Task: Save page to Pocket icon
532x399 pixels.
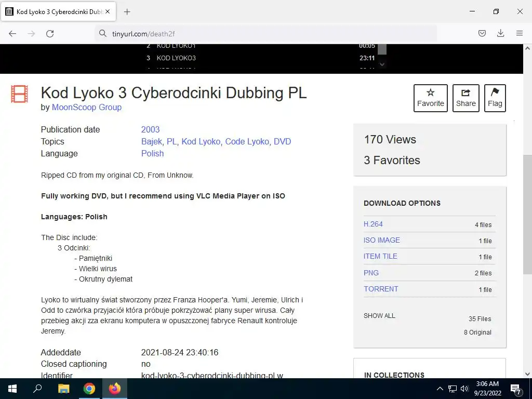Action: 482,33
